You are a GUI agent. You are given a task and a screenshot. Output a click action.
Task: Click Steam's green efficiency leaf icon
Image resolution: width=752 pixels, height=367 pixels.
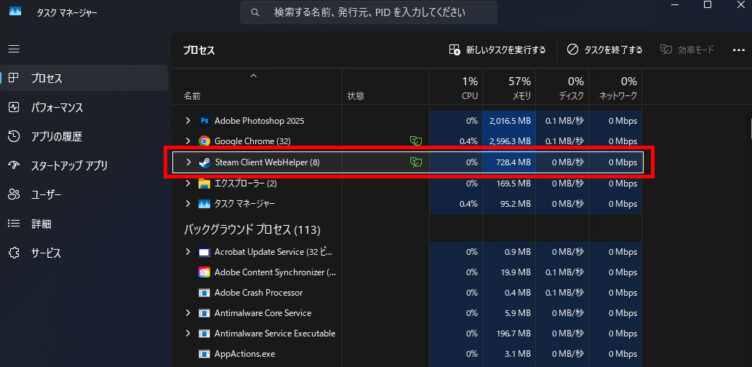click(416, 162)
